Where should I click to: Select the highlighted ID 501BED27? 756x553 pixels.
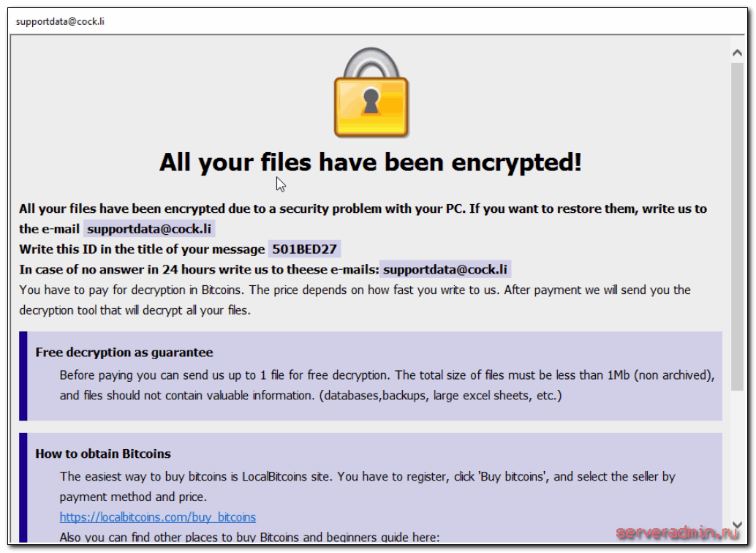click(304, 249)
